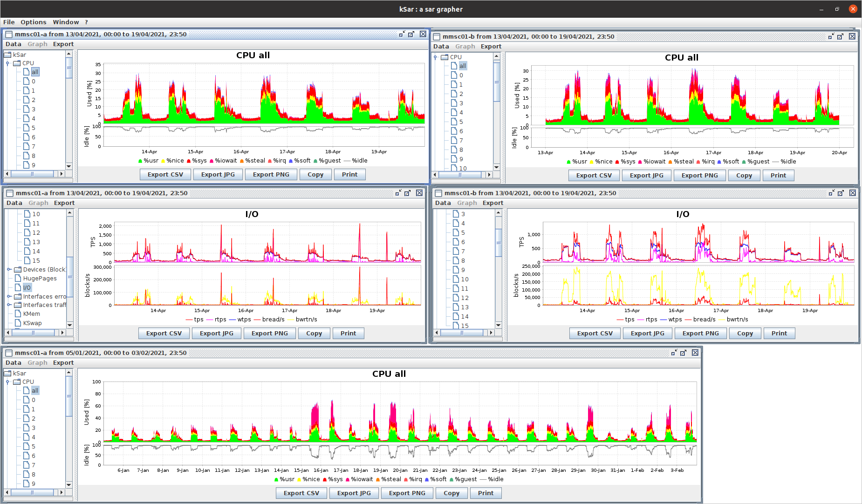Collapse CPU node in bottom window tree

pos(8,381)
